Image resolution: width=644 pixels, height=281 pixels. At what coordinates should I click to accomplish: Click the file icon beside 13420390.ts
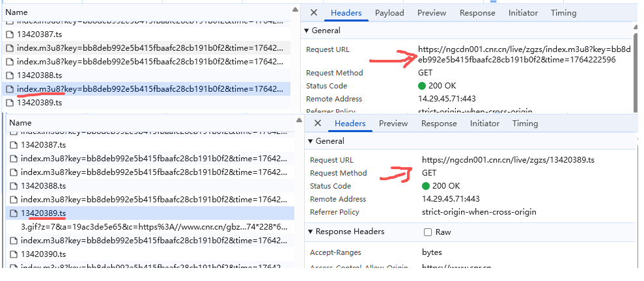tap(13, 254)
